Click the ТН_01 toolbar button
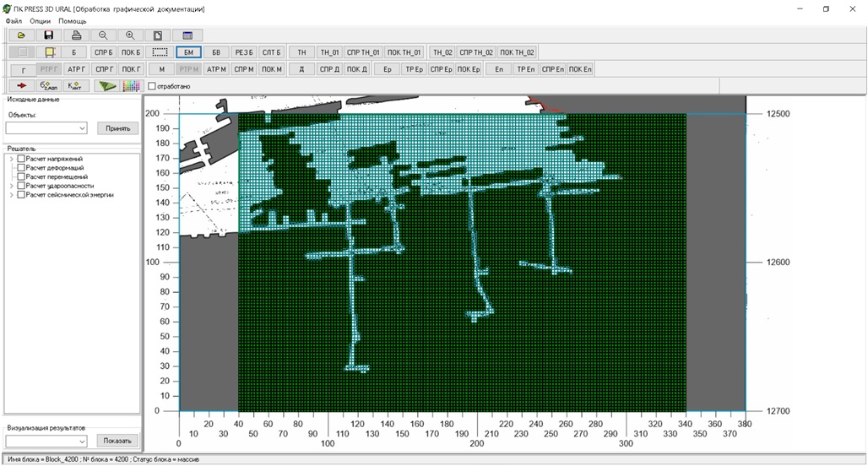868x466 pixels. pyautogui.click(x=329, y=52)
